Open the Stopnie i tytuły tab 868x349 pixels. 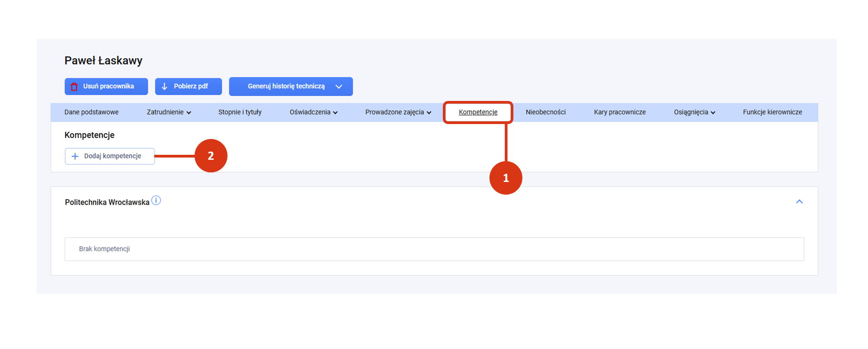point(240,112)
